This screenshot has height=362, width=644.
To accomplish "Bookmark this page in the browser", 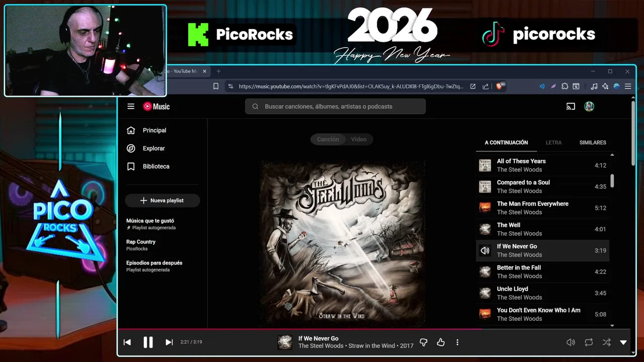I will [216, 86].
